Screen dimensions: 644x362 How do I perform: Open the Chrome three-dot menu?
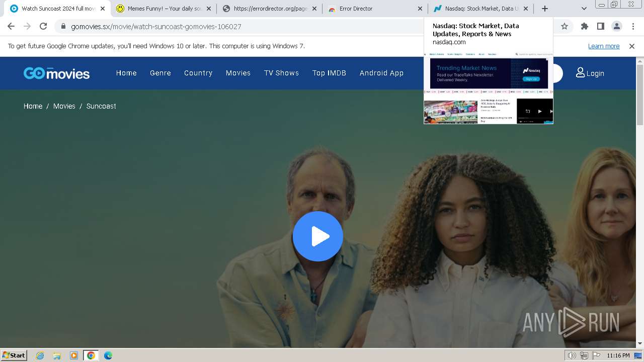pos(633,26)
